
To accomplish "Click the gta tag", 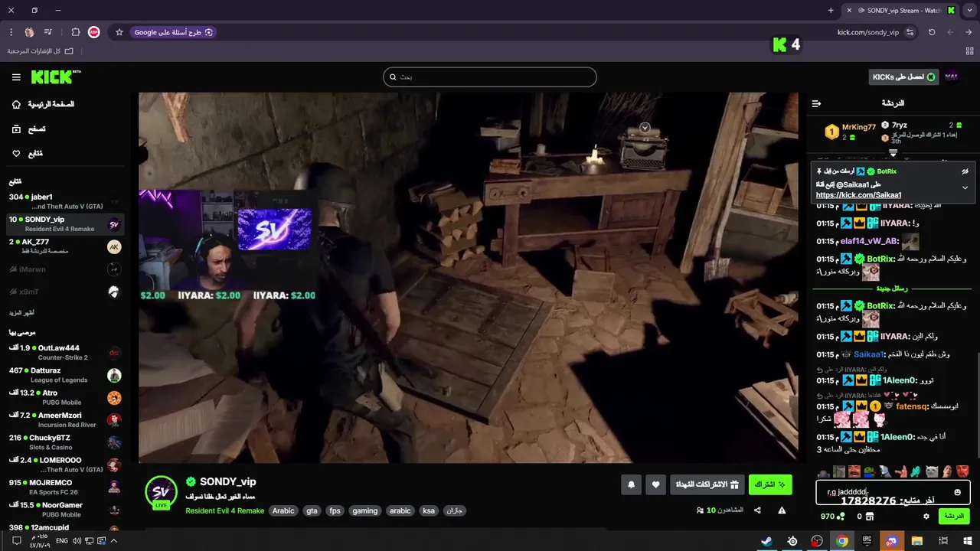I will tap(312, 510).
